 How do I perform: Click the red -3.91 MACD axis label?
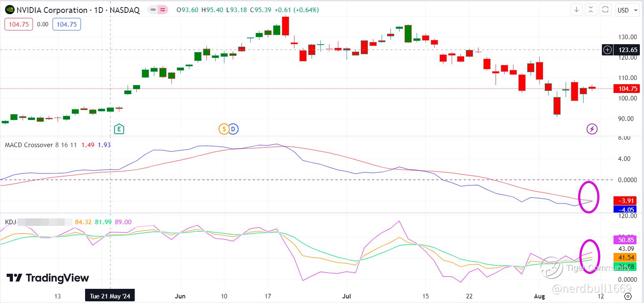click(625, 200)
